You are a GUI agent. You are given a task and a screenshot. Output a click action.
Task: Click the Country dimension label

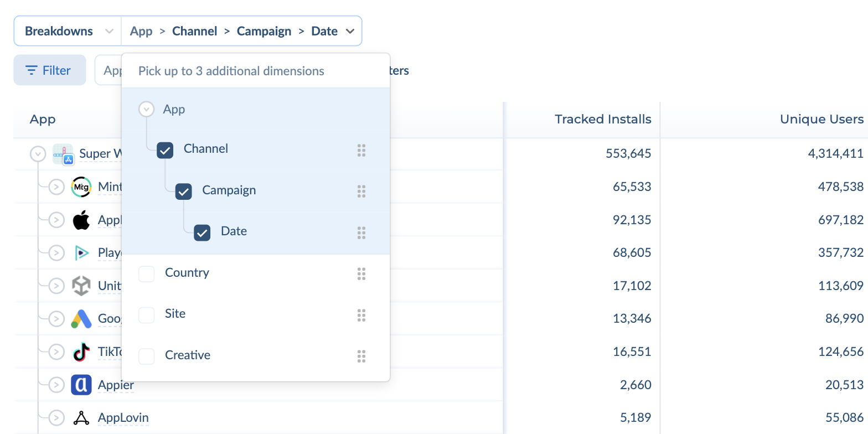coord(187,272)
